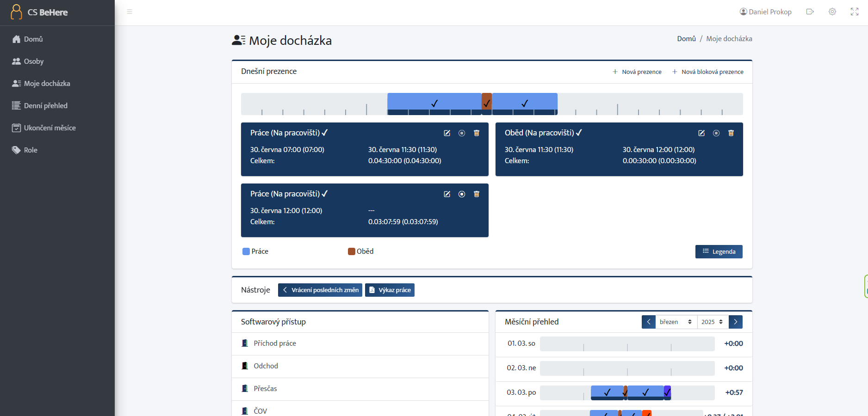The width and height of the screenshot is (868, 416).
Task: Click the logout icon in top bar
Action: pos(810,12)
